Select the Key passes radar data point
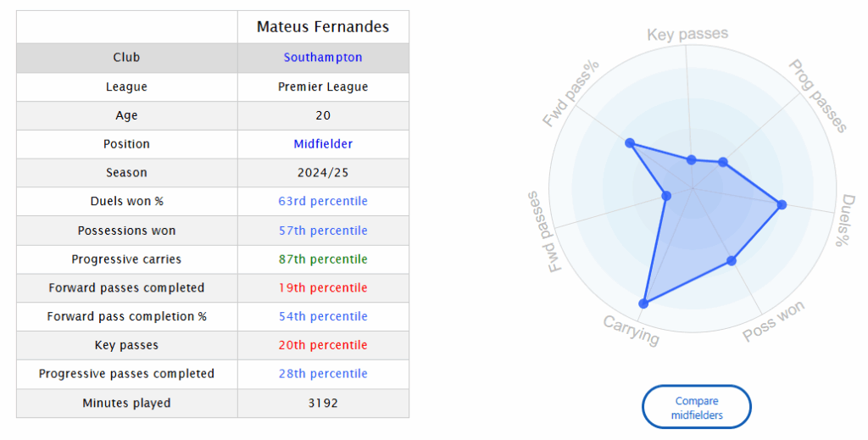This screenshot has height=440, width=868. [x=692, y=160]
